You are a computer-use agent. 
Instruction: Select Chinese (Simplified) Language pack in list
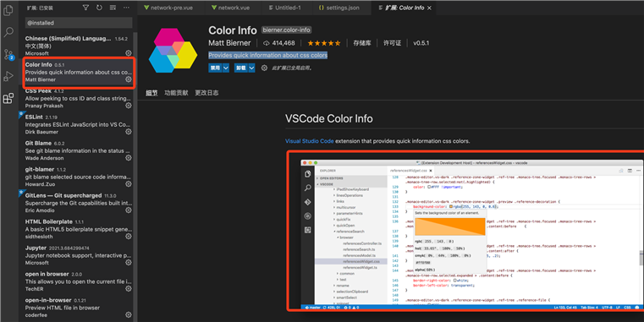[78, 46]
